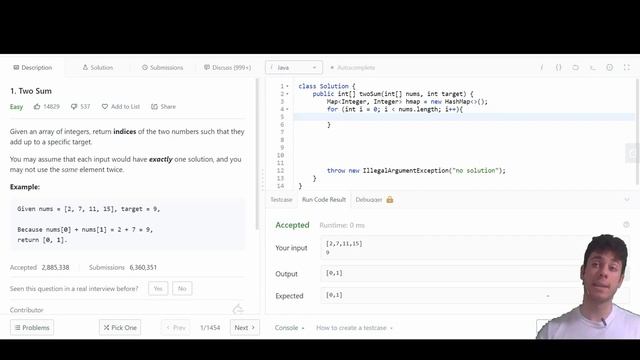Click the Pick One random problem button
640x360 pixels.
point(120,327)
